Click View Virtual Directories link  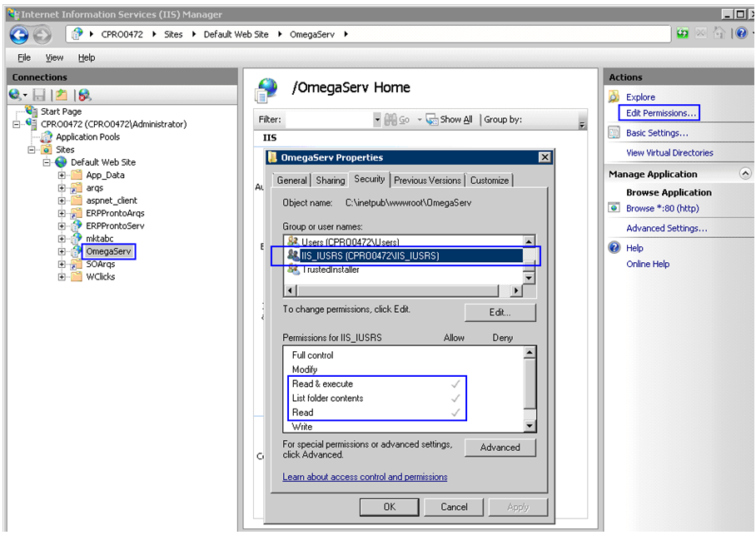pos(669,153)
